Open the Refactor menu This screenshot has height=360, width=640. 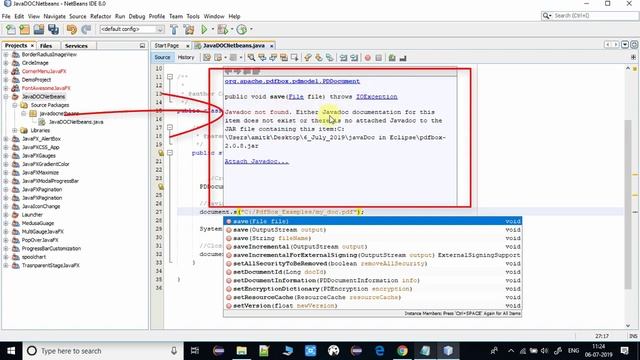(100, 16)
